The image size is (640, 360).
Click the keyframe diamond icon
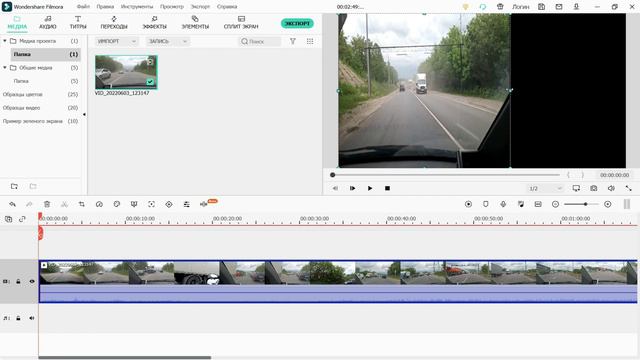tap(169, 204)
